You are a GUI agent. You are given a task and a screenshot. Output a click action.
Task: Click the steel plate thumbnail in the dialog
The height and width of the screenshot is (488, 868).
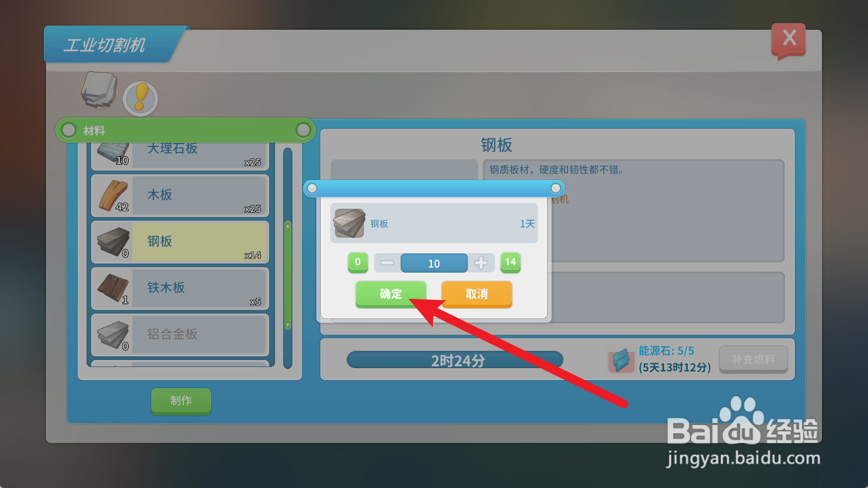(349, 223)
